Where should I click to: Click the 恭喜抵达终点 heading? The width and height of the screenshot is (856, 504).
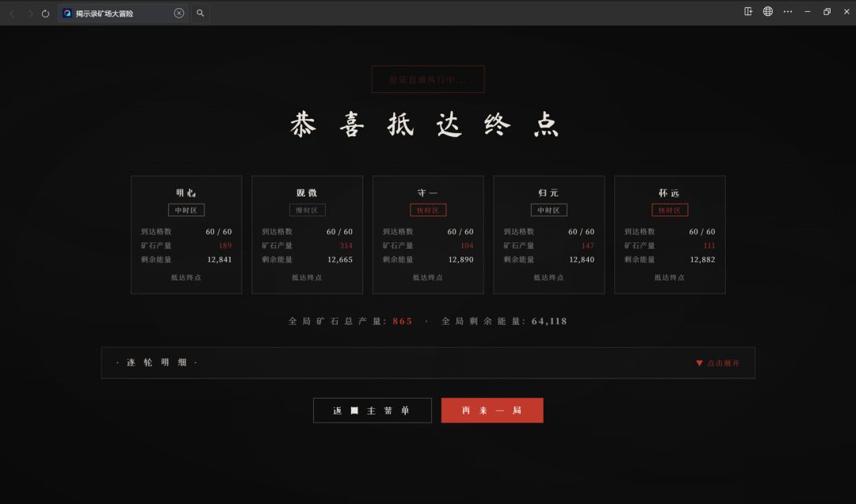coord(425,124)
